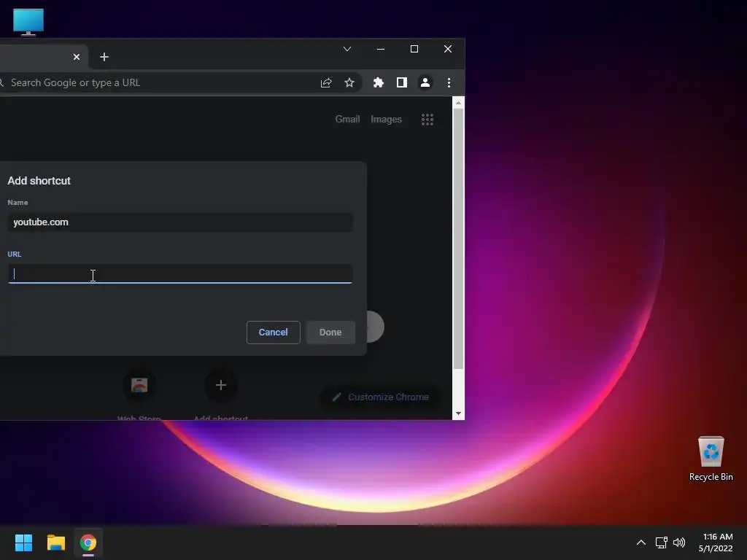The image size is (747, 560).
Task: Open the tab search chevron
Action: coord(347,49)
